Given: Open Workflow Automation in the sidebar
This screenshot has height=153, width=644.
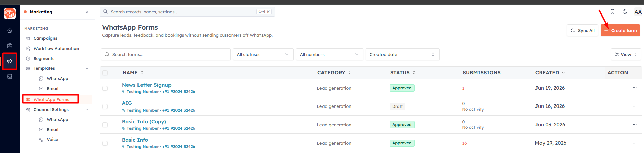Looking at the screenshot, I should point(56,49).
